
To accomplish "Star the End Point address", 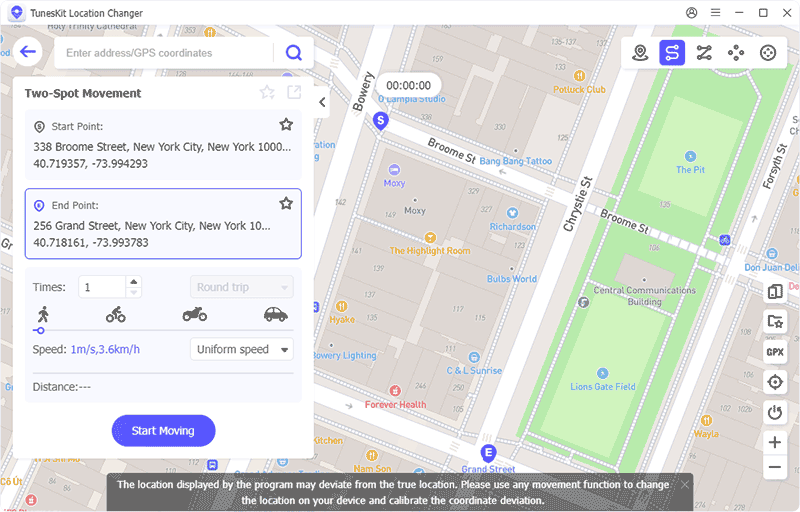I will point(286,203).
